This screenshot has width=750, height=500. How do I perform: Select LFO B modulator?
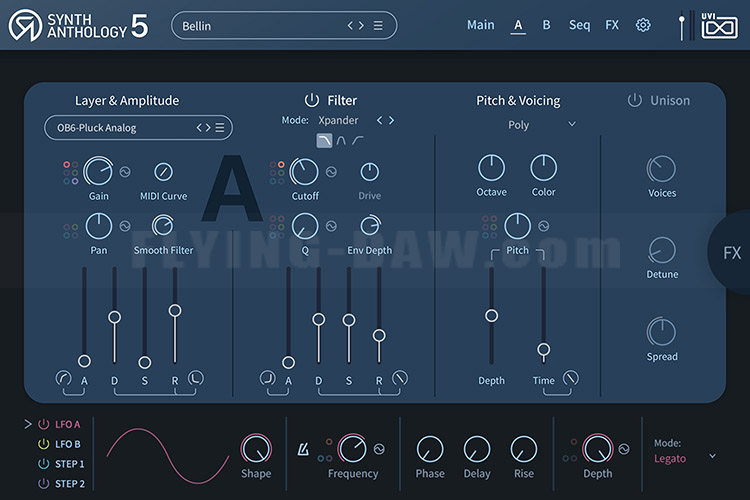coord(67,444)
